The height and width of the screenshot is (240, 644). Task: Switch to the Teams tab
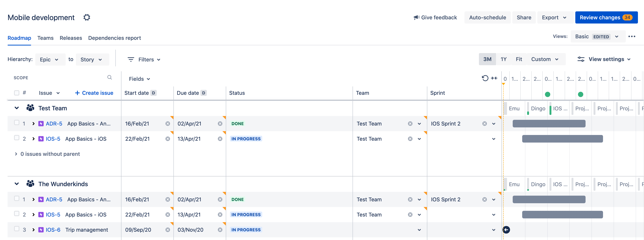(45, 38)
